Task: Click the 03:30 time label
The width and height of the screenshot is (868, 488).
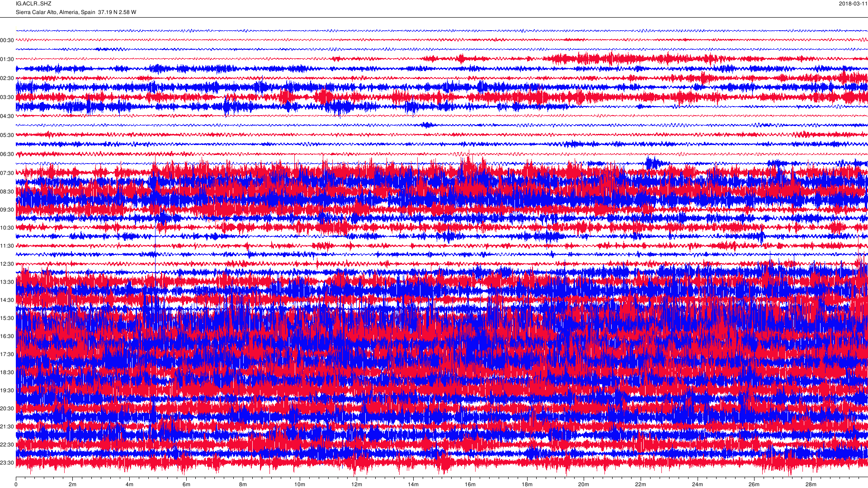Action: pos(7,97)
